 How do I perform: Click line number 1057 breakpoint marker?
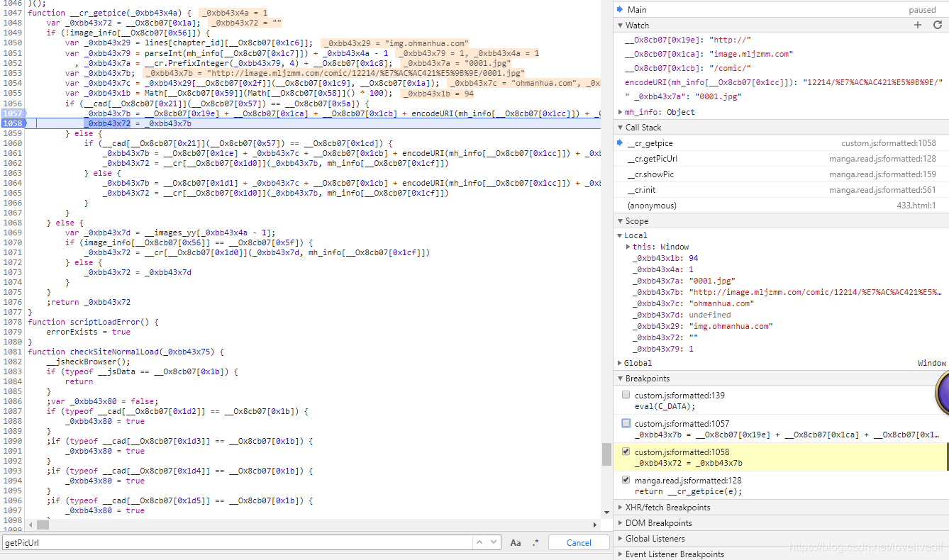[13, 113]
